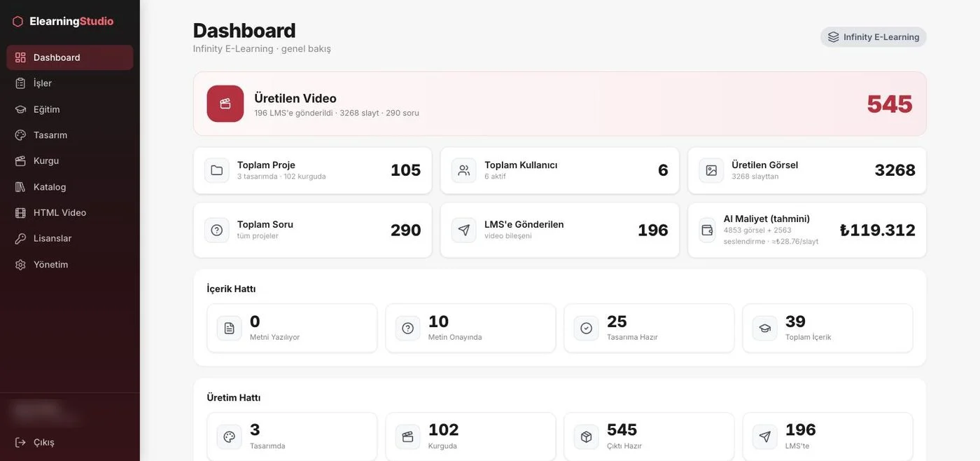Click the Tasarıma Hazır checkmark icon

click(587, 328)
